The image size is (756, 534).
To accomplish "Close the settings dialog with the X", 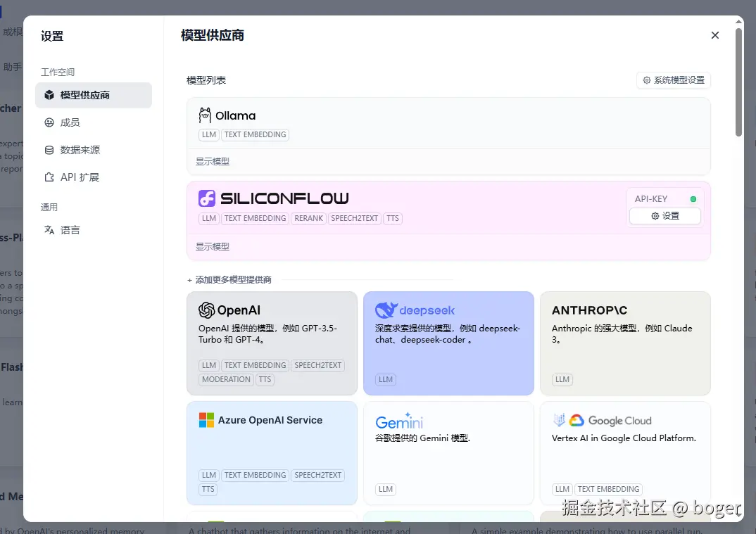I will [715, 35].
